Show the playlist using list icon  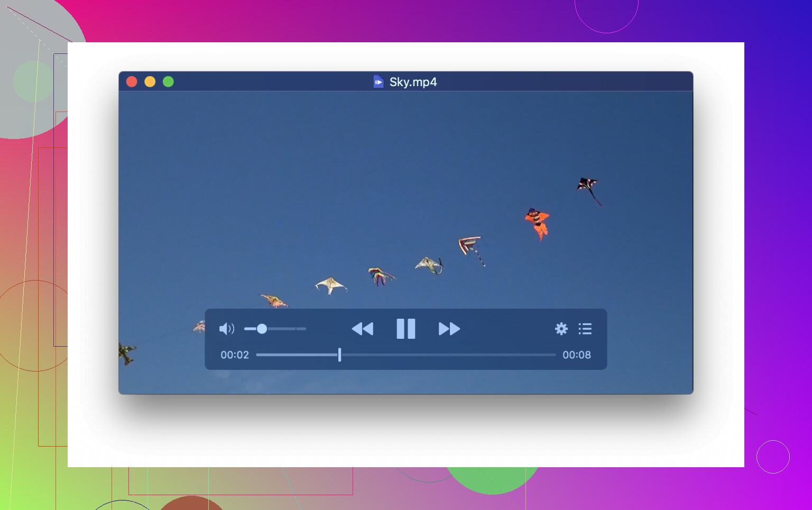585,329
